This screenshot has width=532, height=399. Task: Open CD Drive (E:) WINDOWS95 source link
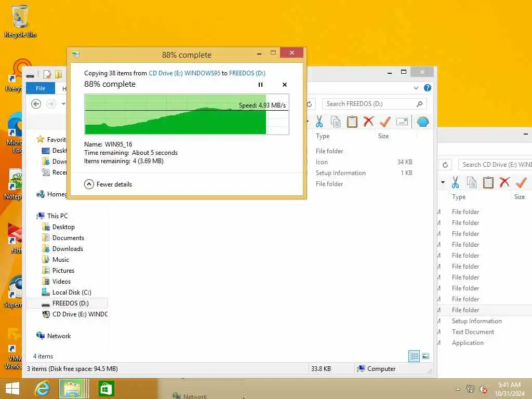pyautogui.click(x=184, y=73)
